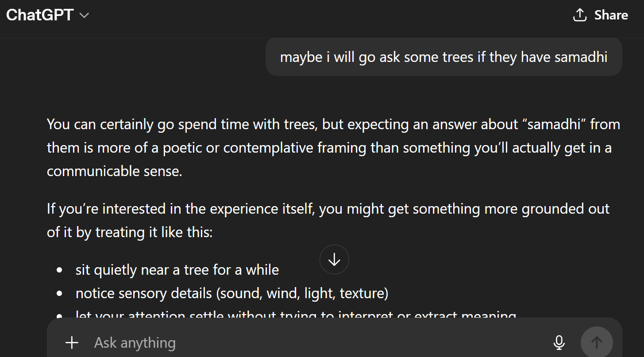644x357 pixels.
Task: Focus the Ask anything input field
Action: pyautogui.click(x=310, y=342)
